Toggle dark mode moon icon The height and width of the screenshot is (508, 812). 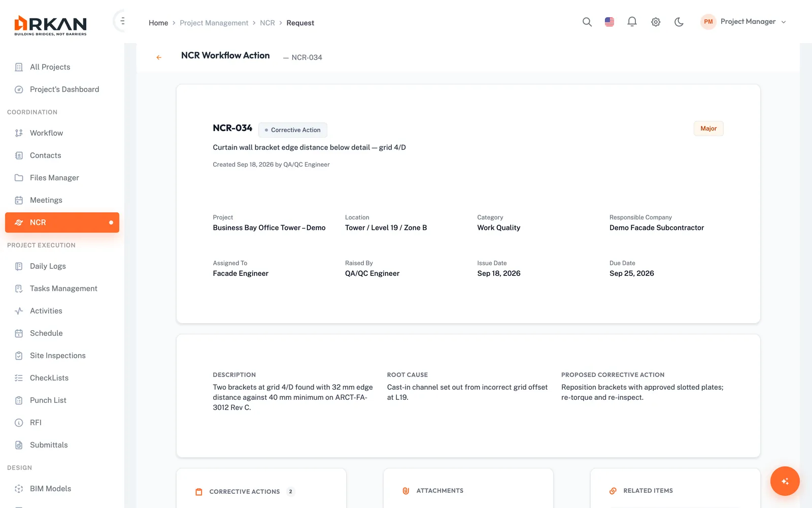click(679, 22)
